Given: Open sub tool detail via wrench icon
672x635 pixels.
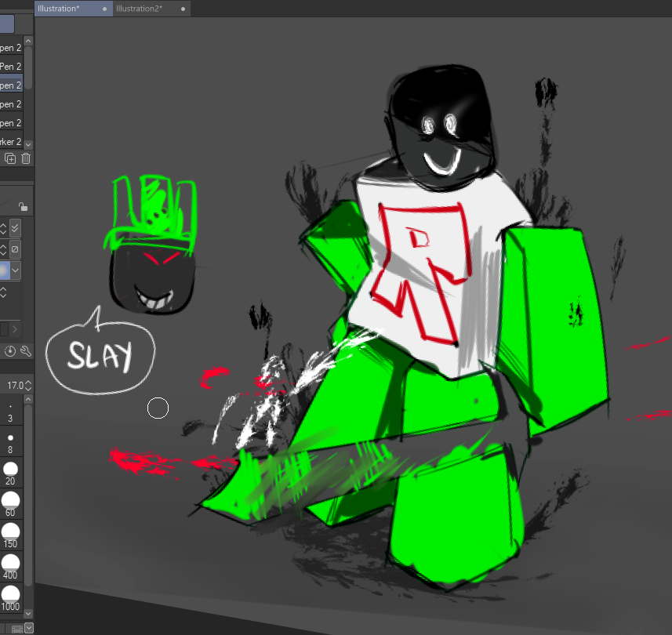Looking at the screenshot, I should pos(26,352).
